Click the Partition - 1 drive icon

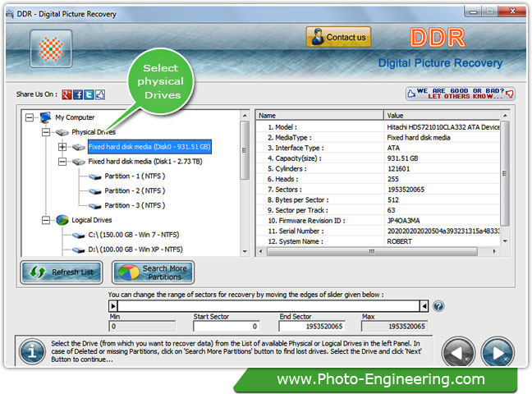(x=94, y=176)
